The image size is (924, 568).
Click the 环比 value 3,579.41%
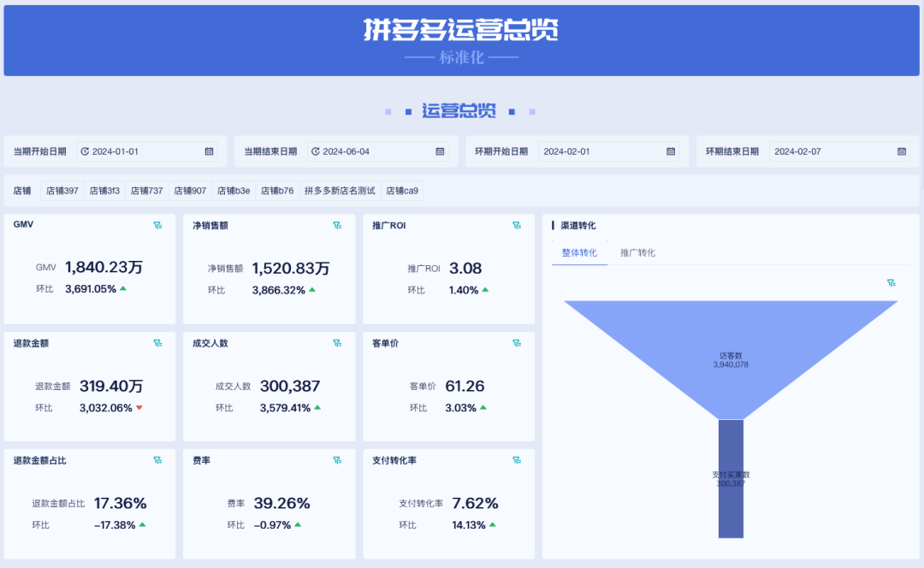pyautogui.click(x=285, y=408)
